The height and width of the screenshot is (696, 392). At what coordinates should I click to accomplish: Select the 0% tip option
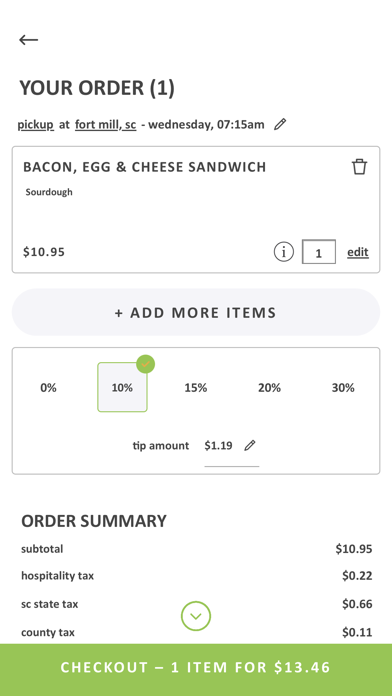click(48, 388)
